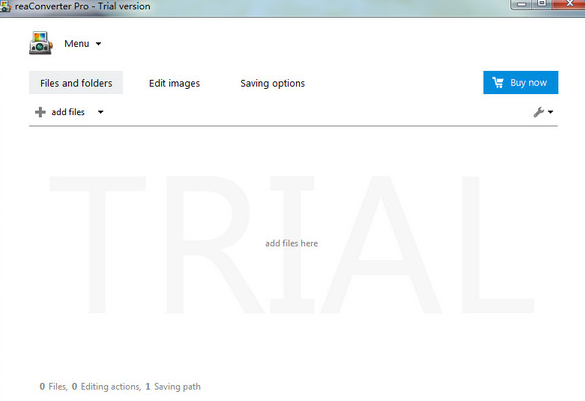Image resolution: width=585 pixels, height=401 pixels.
Task: Click the title bar application icon
Action: click(5, 6)
